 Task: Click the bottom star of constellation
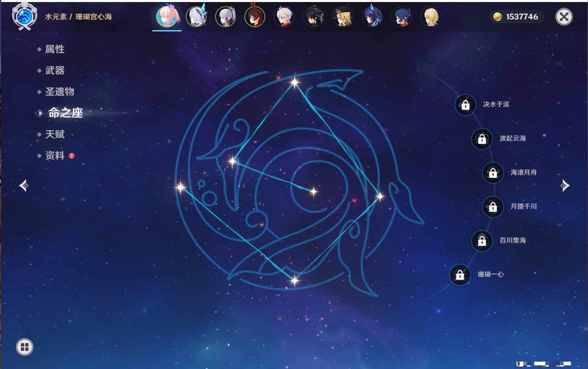click(294, 280)
